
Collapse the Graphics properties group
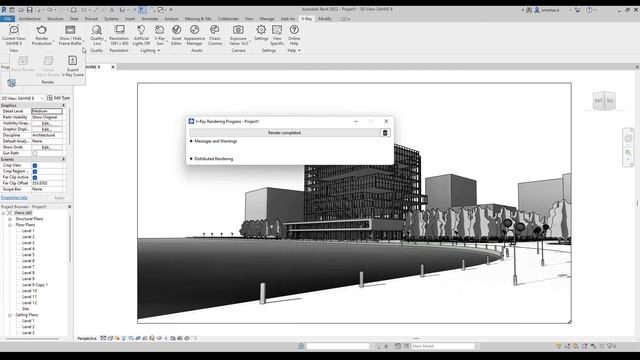(63, 105)
